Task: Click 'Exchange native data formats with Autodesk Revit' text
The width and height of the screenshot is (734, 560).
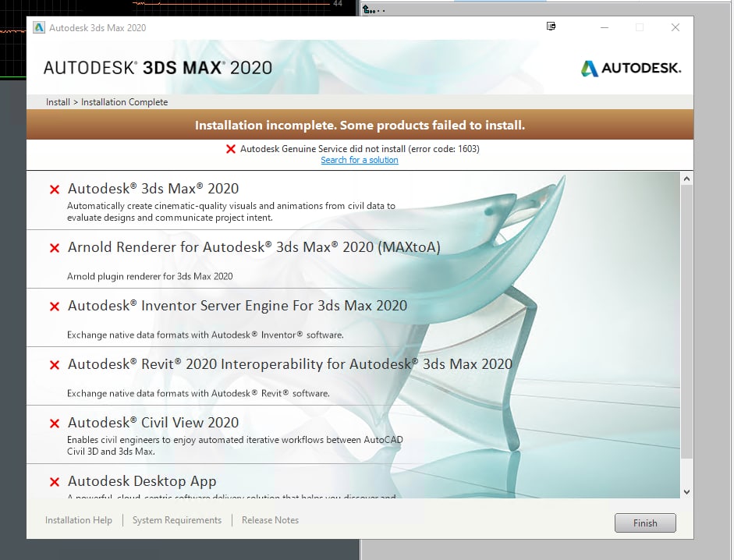Action: click(x=198, y=393)
